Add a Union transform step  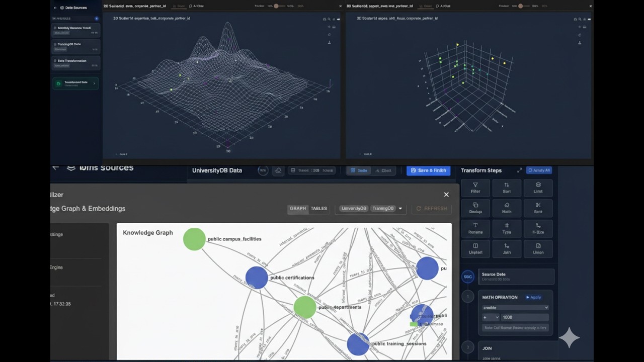tap(538, 248)
